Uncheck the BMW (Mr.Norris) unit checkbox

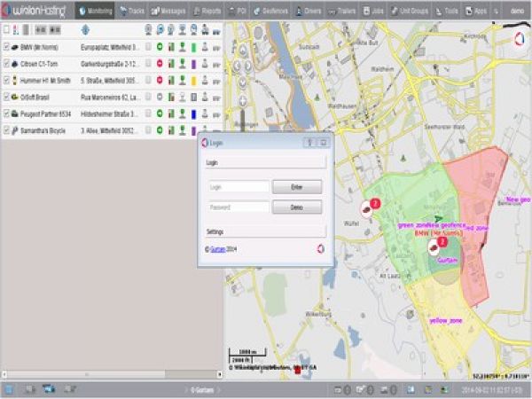[x=7, y=46]
